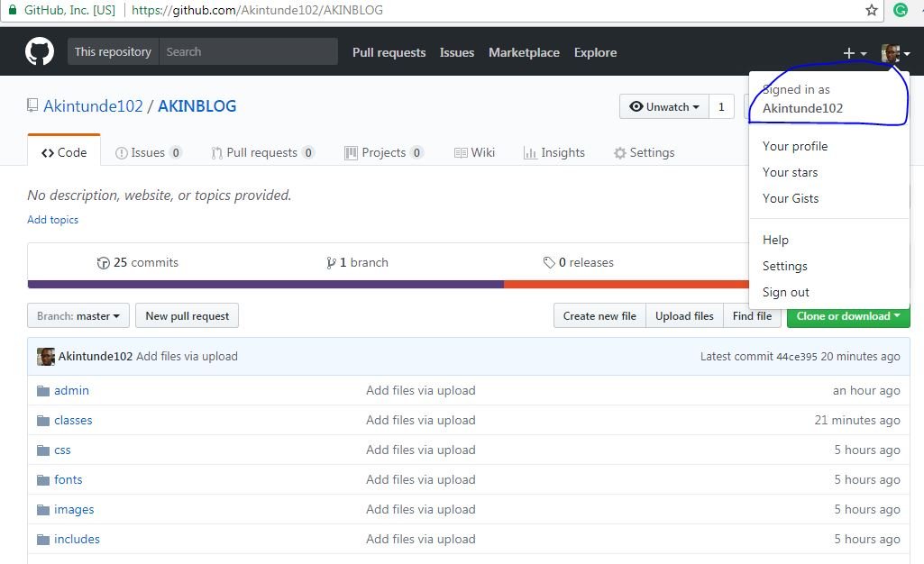
Task: Click the watchers count 1
Action: [x=721, y=106]
